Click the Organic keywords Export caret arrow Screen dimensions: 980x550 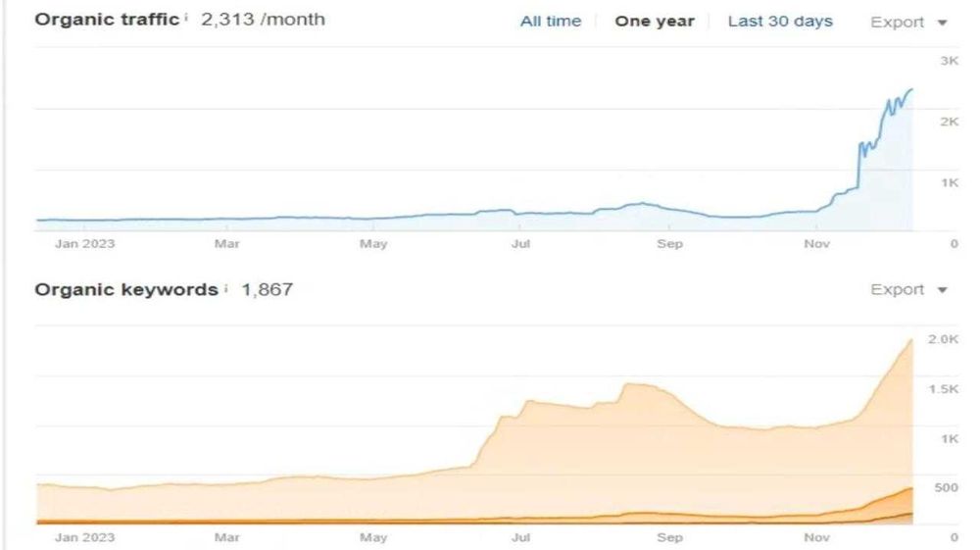pyautogui.click(x=943, y=290)
